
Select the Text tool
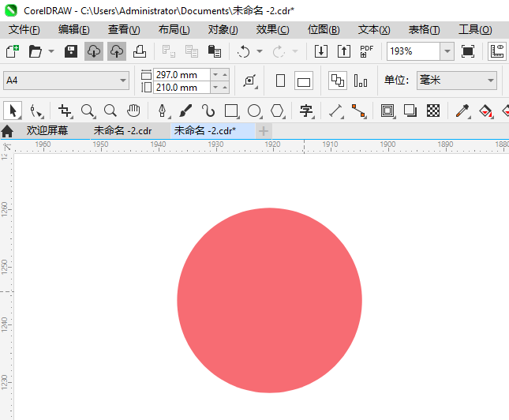coord(306,111)
